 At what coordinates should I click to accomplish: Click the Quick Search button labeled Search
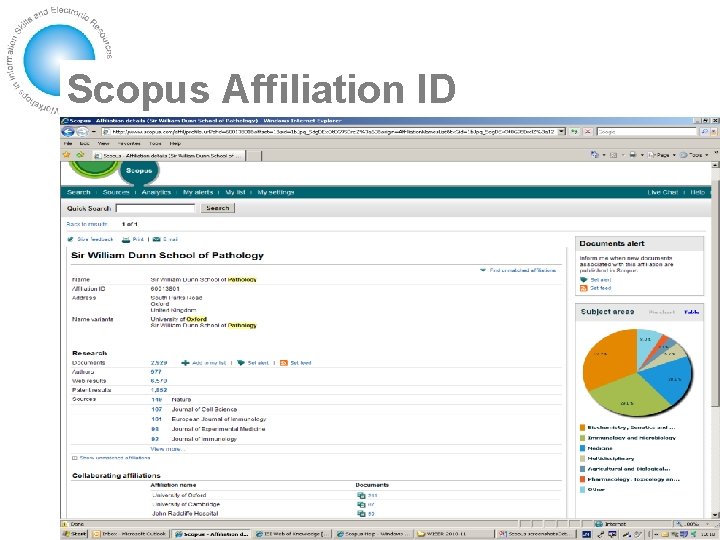pyautogui.click(x=218, y=208)
